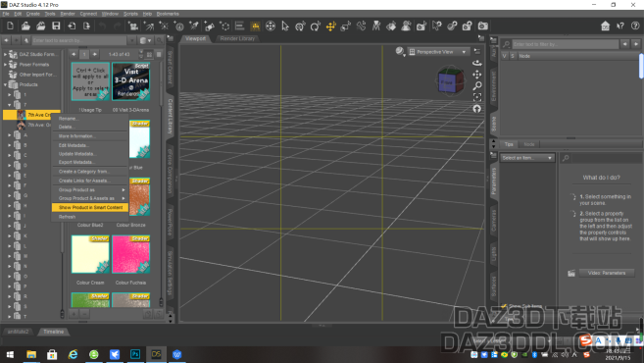Open Internet Explorer from the taskbar
The image size is (644, 363).
click(74, 354)
